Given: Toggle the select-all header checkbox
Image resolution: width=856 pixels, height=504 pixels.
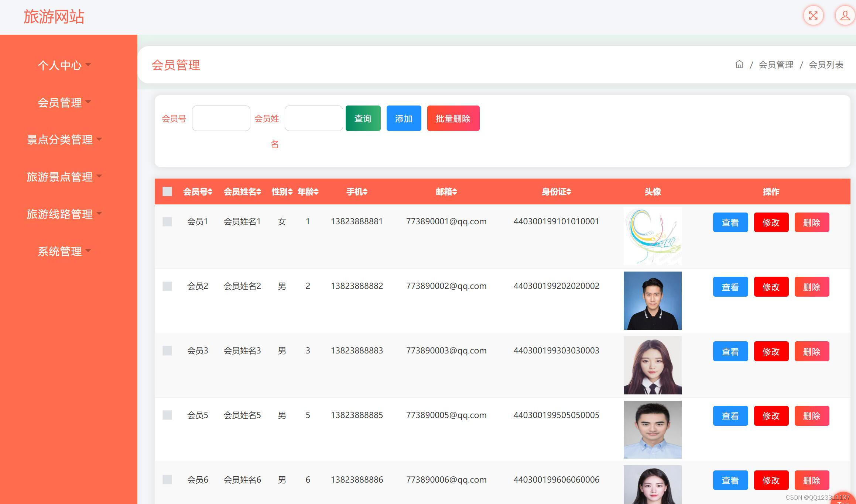Looking at the screenshot, I should click(167, 191).
